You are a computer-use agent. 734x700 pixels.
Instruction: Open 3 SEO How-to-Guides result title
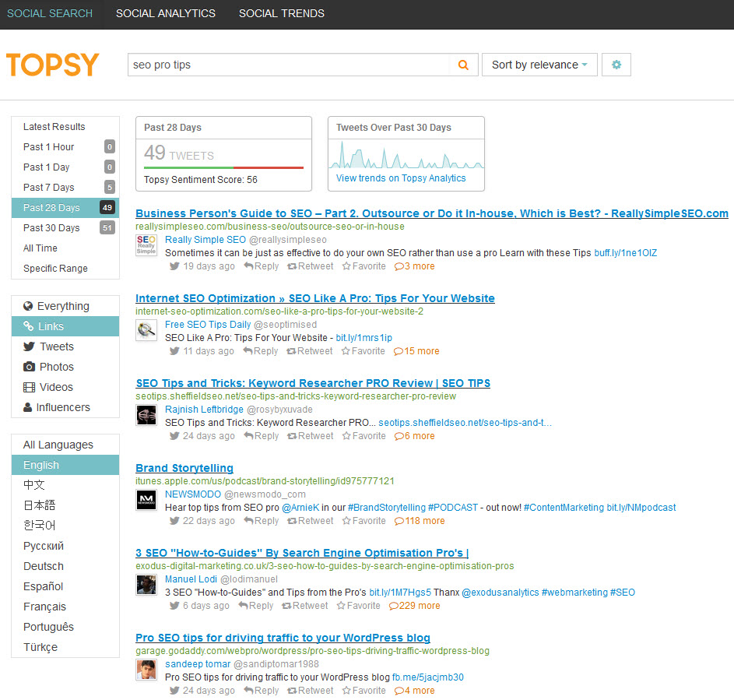click(x=302, y=553)
